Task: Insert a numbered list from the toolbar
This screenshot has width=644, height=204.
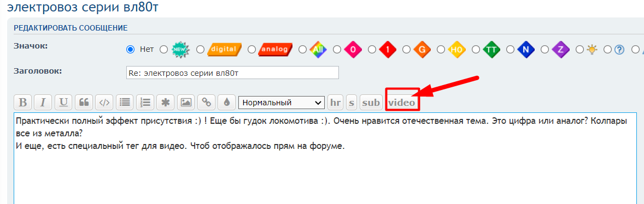Action: click(x=145, y=103)
